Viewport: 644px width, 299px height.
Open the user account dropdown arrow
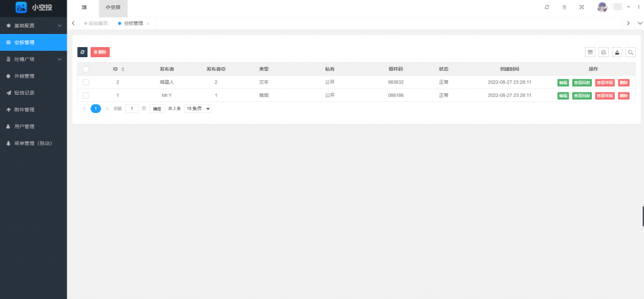point(628,7)
